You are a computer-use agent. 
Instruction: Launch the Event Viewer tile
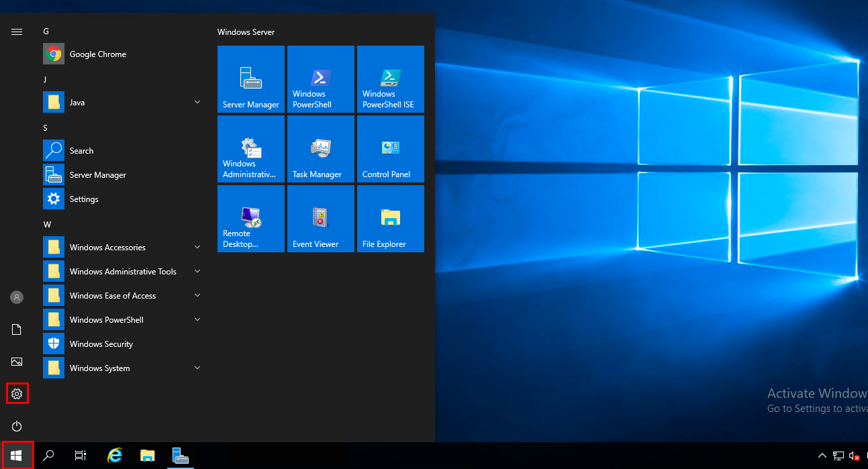(321, 219)
